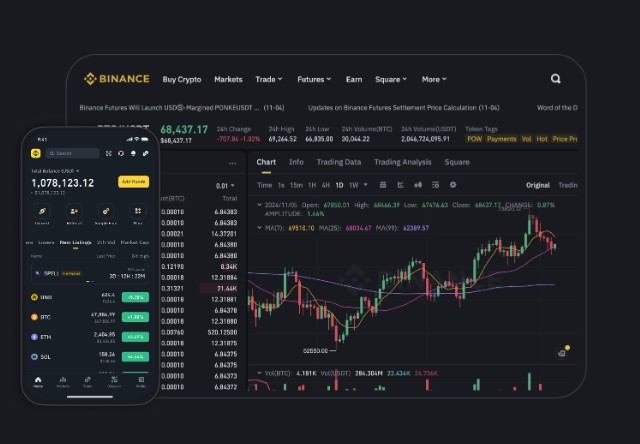Screen dimensions: 640x444
Task: Click the Payments token tag
Action: tap(502, 139)
